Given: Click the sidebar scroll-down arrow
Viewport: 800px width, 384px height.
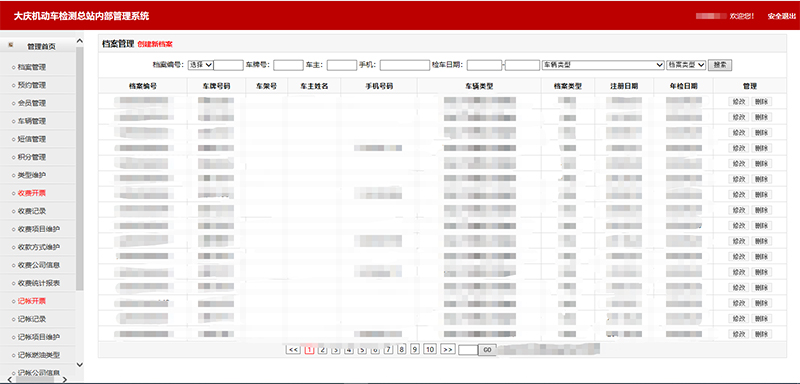Looking at the screenshot, I should pyautogui.click(x=80, y=365).
